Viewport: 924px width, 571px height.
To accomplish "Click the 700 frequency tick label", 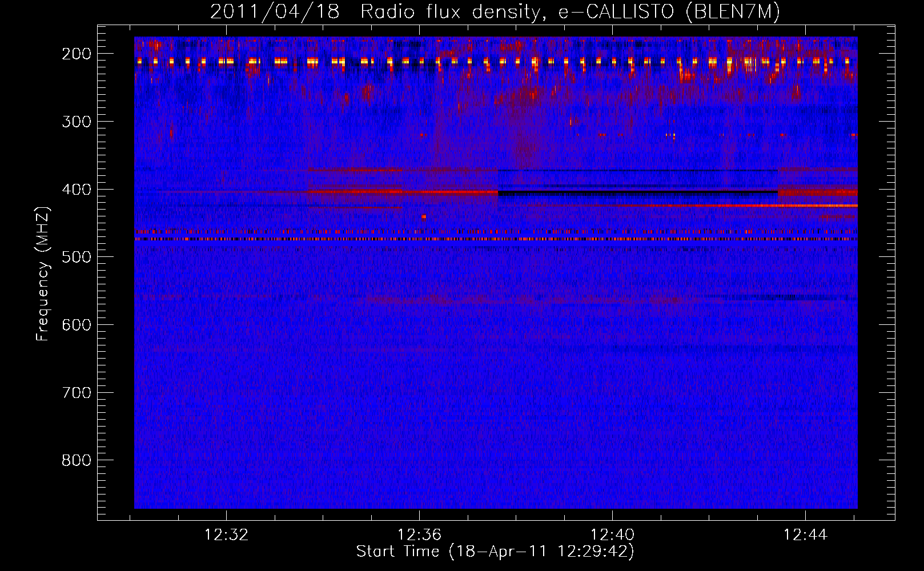I will click(x=77, y=393).
